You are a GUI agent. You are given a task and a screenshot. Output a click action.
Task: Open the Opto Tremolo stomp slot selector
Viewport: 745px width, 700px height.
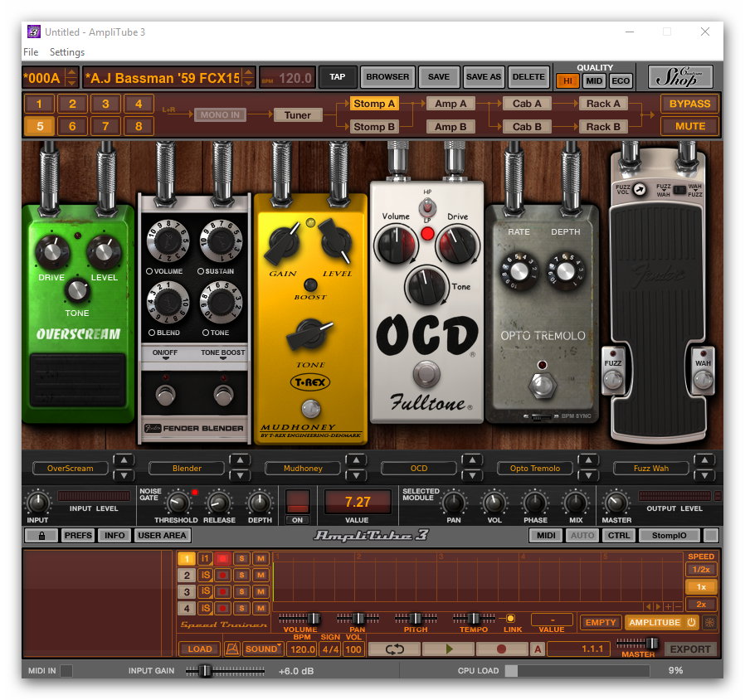coord(535,469)
